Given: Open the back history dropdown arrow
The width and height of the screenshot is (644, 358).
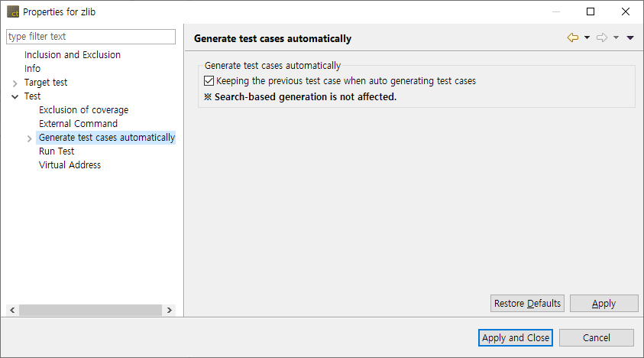Looking at the screenshot, I should [x=587, y=37].
